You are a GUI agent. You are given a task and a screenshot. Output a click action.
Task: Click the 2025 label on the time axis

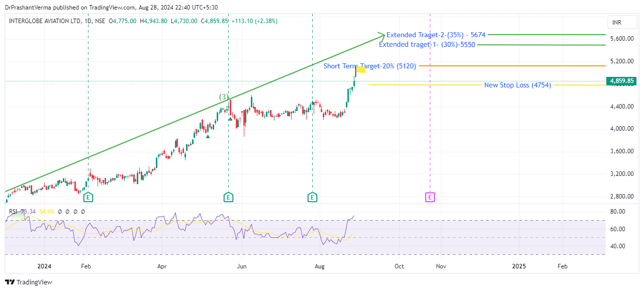point(519,265)
